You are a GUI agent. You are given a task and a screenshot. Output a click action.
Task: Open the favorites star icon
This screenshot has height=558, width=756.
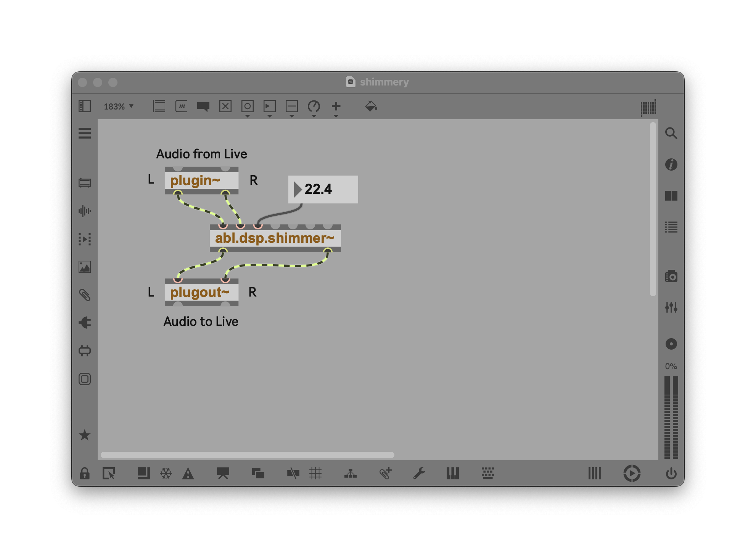tap(85, 435)
